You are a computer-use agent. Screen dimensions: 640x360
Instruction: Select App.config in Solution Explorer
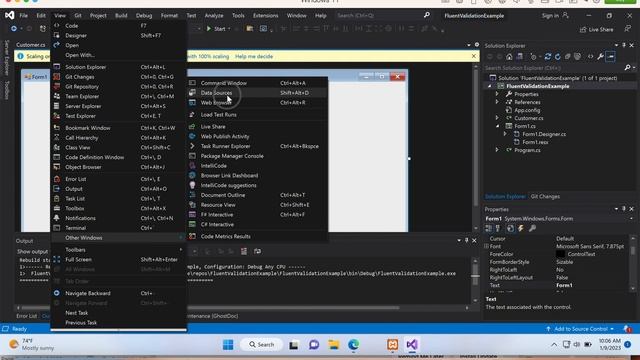(x=527, y=110)
